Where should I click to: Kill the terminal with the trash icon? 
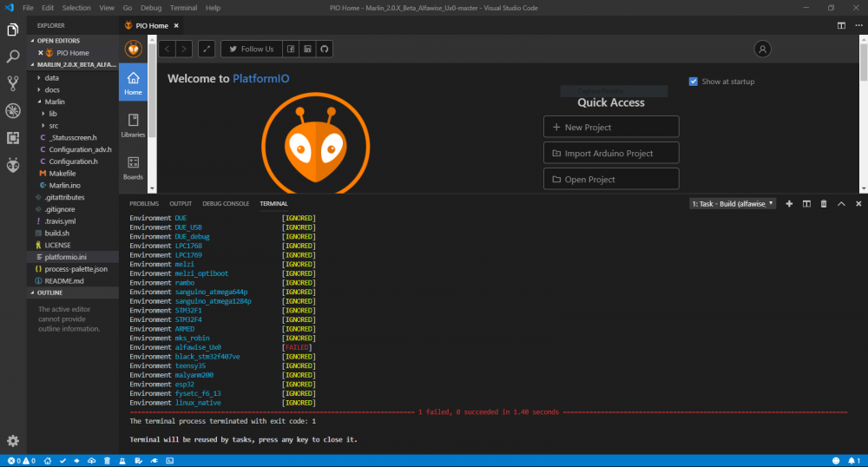[x=824, y=204]
